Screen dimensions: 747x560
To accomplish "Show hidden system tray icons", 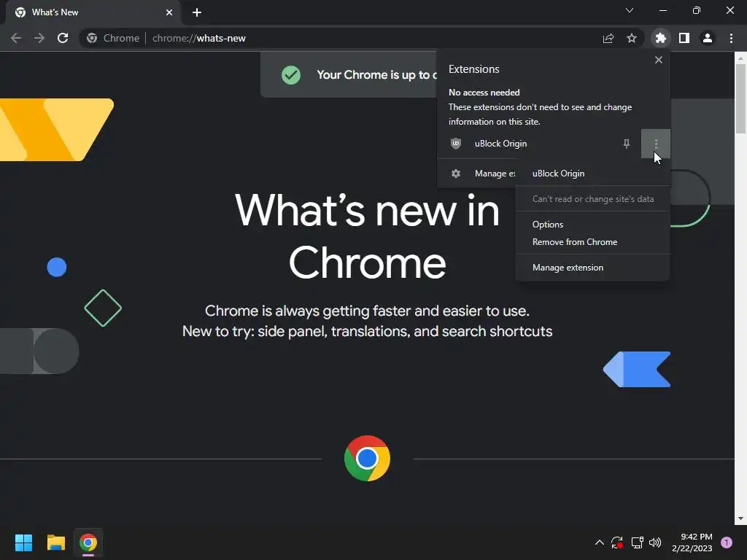I will click(x=600, y=542).
